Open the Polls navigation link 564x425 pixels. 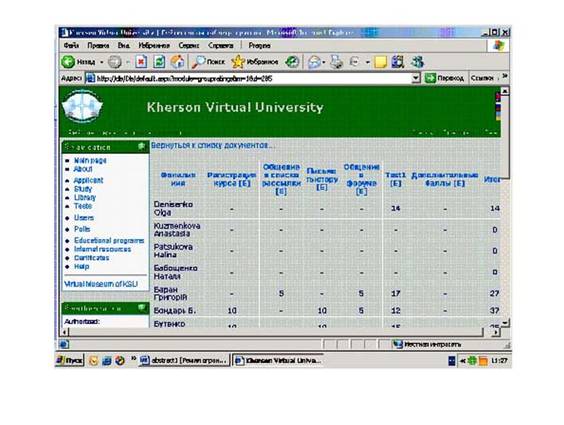click(82, 229)
